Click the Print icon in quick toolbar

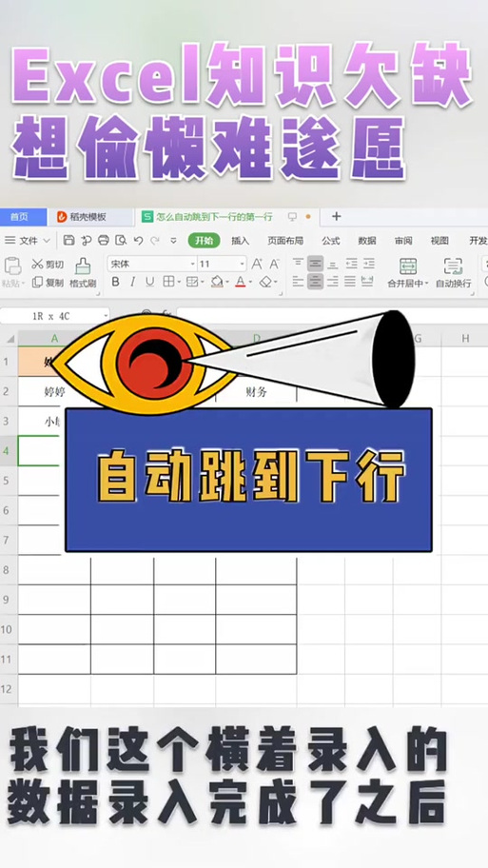104,240
